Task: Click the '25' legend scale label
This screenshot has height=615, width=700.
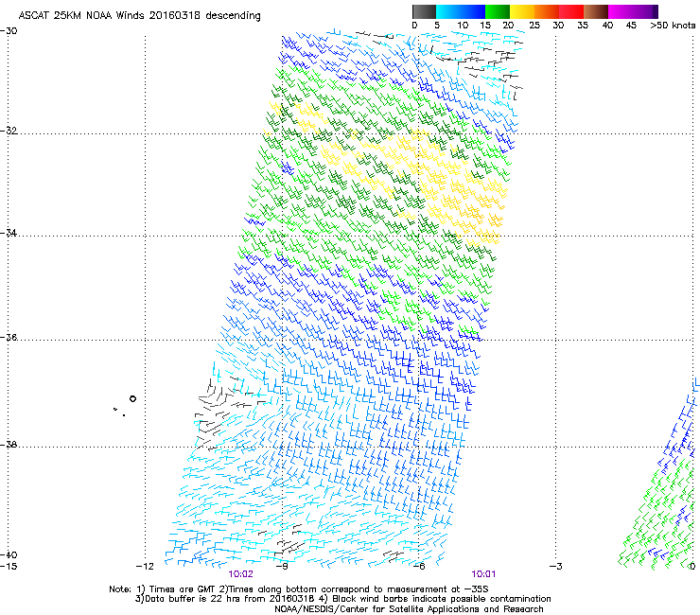Action: coord(534,26)
